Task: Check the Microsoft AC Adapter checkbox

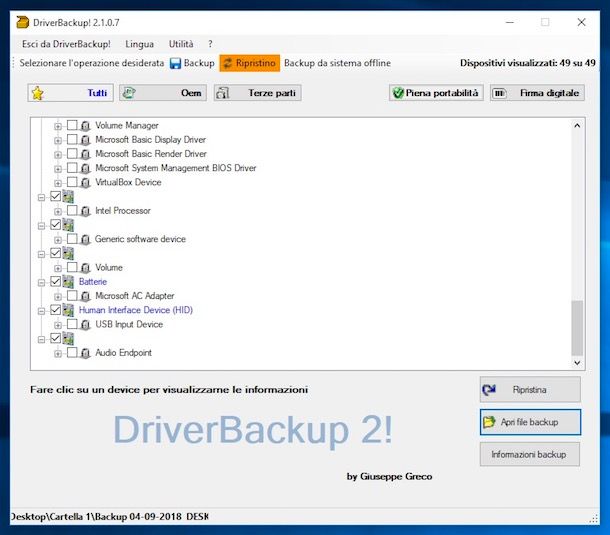Action: (x=72, y=295)
